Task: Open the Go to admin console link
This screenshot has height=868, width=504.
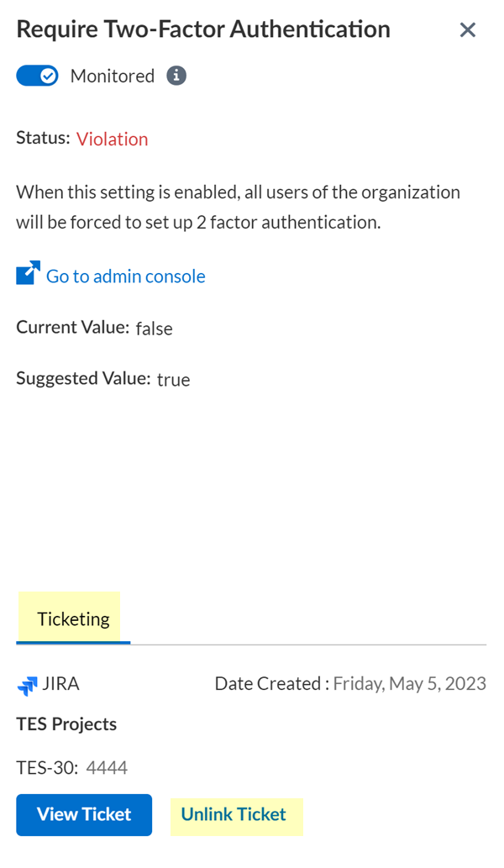Action: (x=125, y=276)
